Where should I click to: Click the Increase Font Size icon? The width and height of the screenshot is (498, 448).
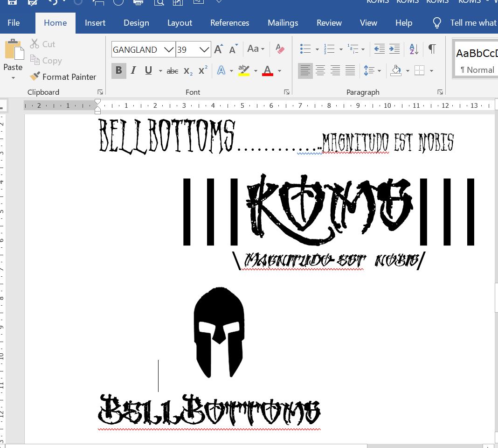[218, 49]
